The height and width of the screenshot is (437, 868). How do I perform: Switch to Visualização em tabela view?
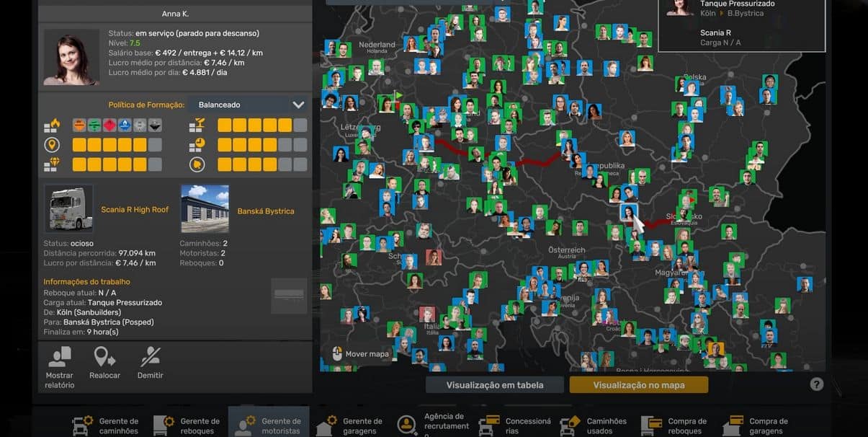(x=494, y=385)
